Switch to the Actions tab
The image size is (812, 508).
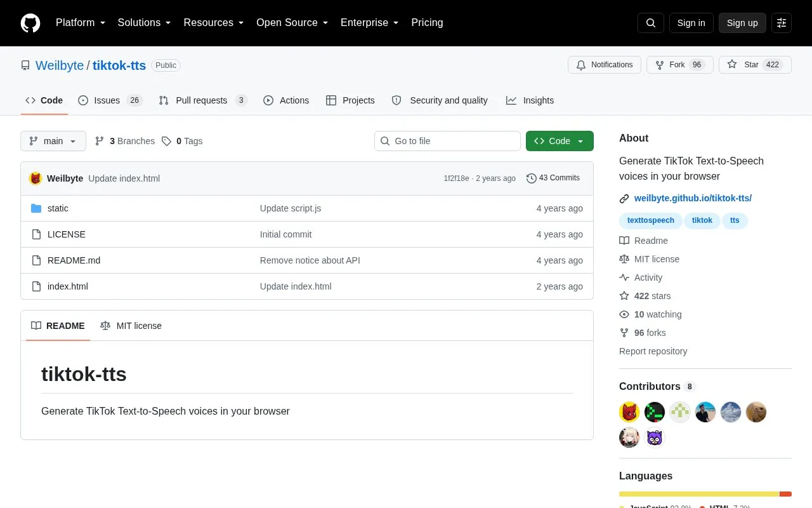tap(286, 100)
